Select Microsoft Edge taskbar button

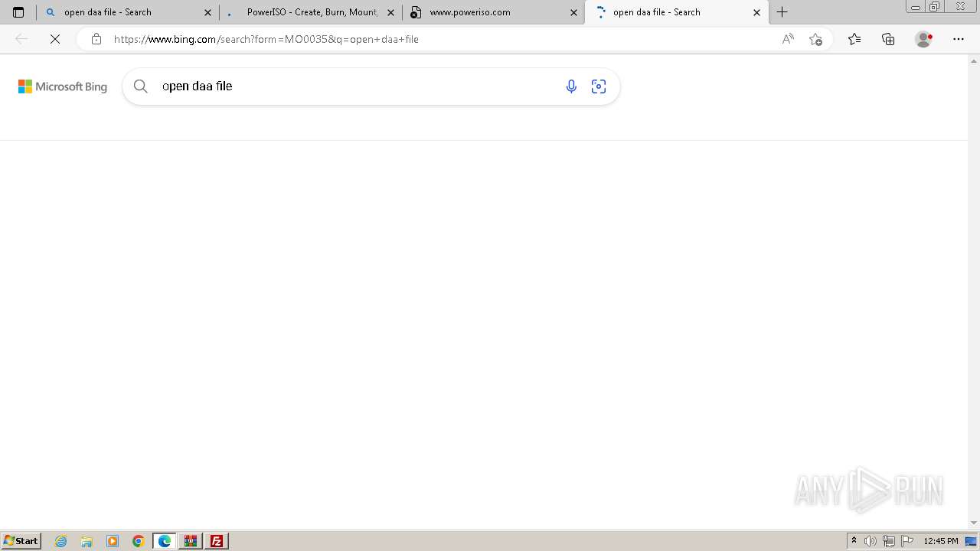[x=165, y=541]
